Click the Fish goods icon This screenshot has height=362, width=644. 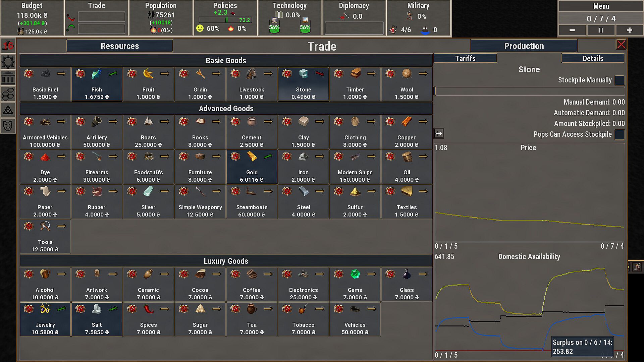(x=97, y=74)
